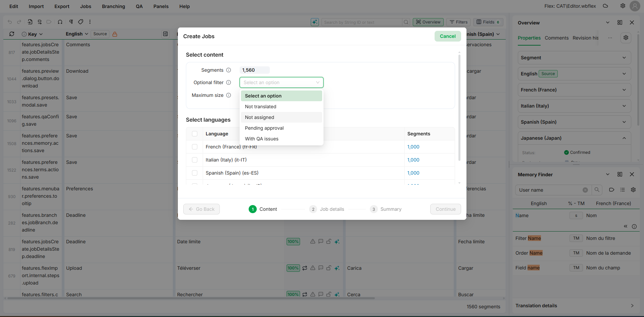Click the search icon in Memory Finder
This screenshot has width=644, height=317.
point(597,190)
